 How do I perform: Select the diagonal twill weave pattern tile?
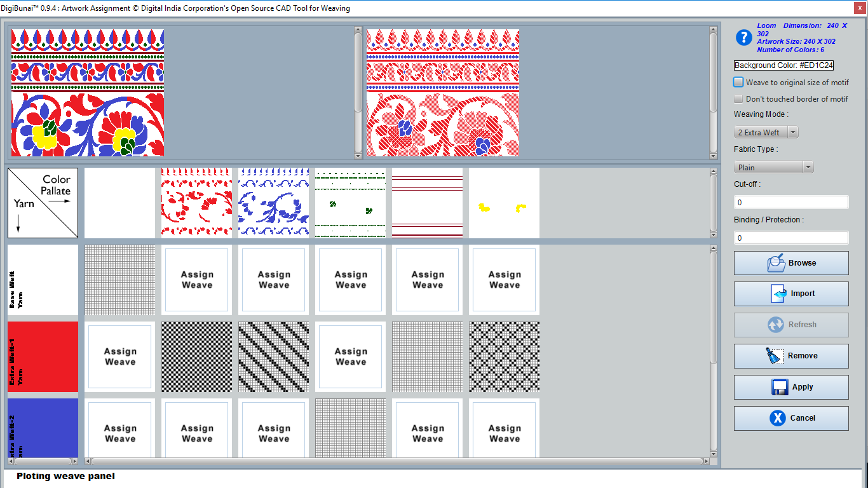(274, 356)
